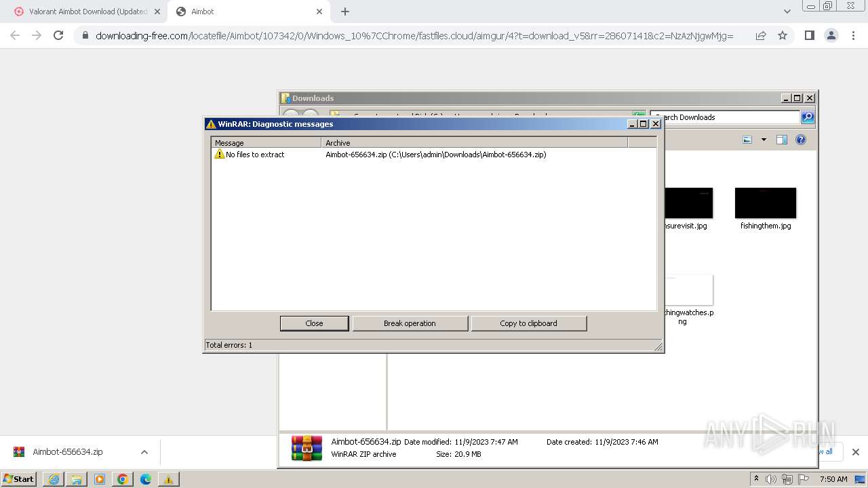Click the Aimbot-656634.zip archive path text

tap(435, 155)
